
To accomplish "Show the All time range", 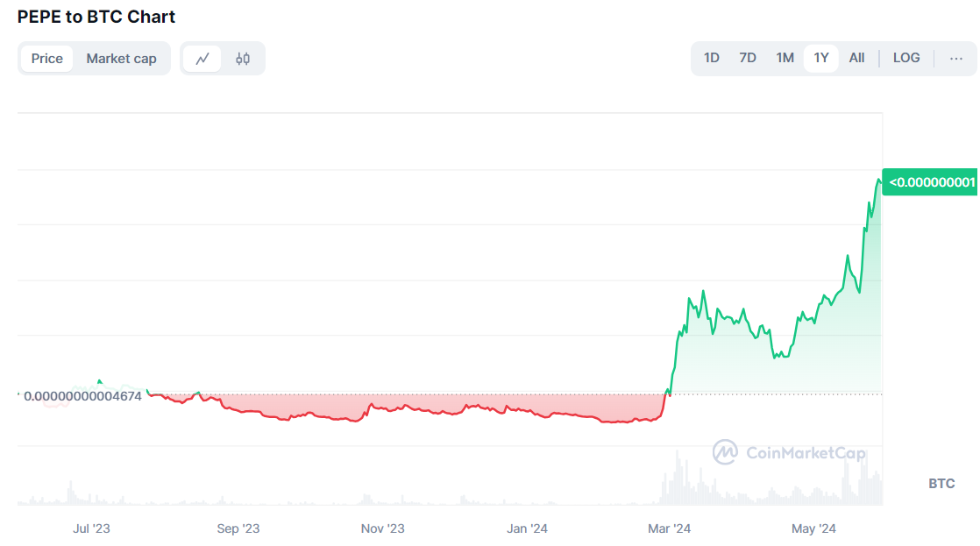I will 856,58.
